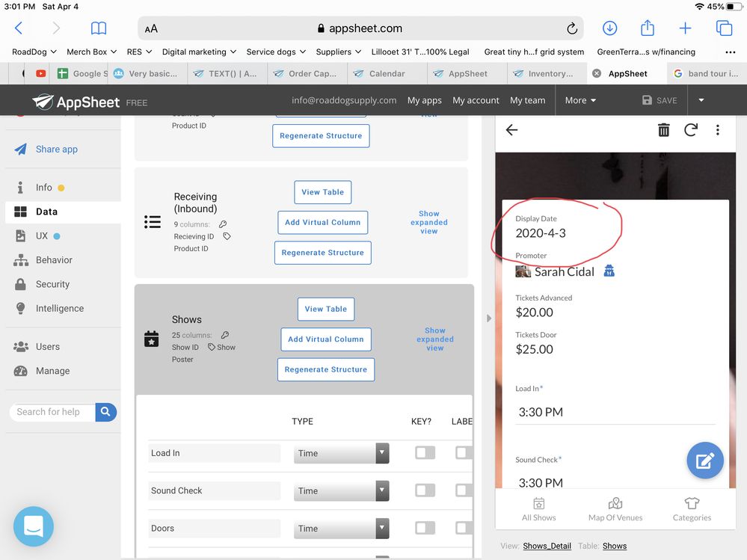The width and height of the screenshot is (747, 560).
Task: Open Safari downloads icon
Action: pos(610,28)
